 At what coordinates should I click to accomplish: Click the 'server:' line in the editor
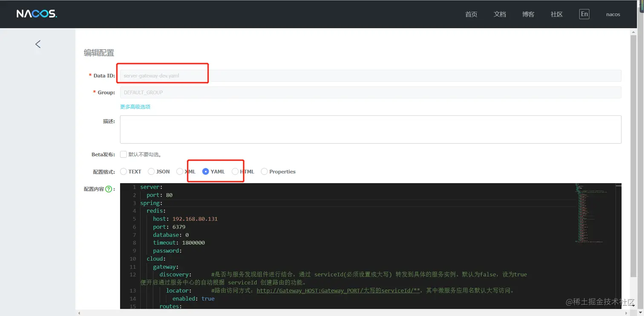tap(152, 187)
